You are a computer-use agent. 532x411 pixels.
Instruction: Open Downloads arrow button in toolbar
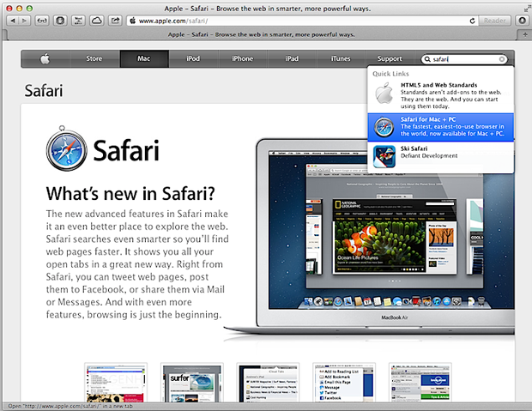click(523, 21)
